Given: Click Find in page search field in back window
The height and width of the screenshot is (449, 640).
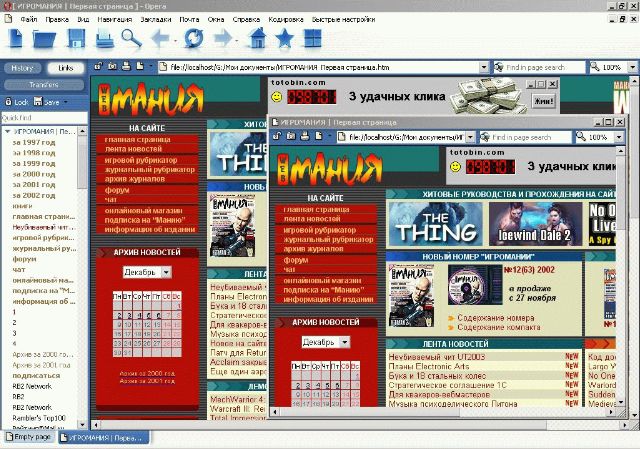Looking at the screenshot, I should coord(539,67).
